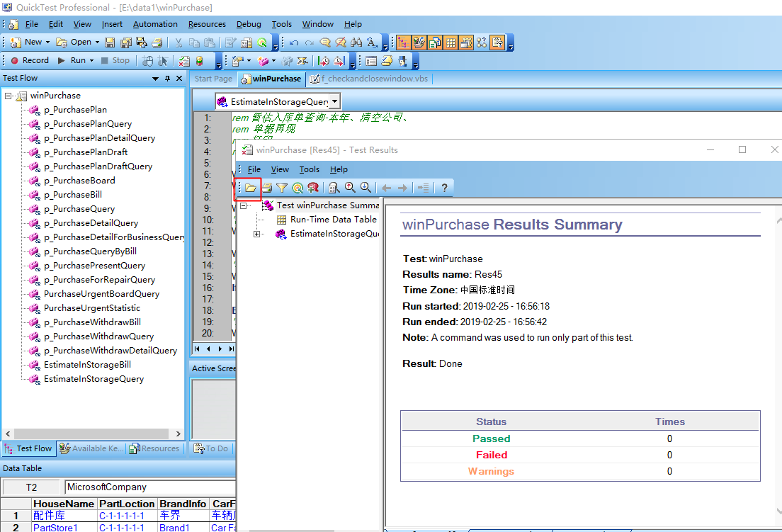Image resolution: width=782 pixels, height=532 pixels.
Task: Open the Resources menu in QuickTest menu bar
Action: tap(207, 24)
